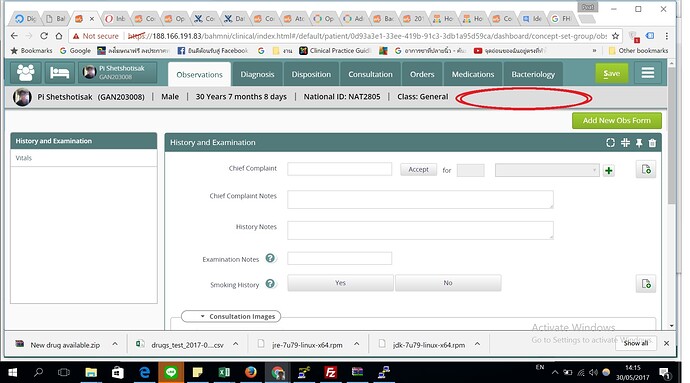Open options for jdk-7u79-linux-x64.rpm download

(477, 344)
